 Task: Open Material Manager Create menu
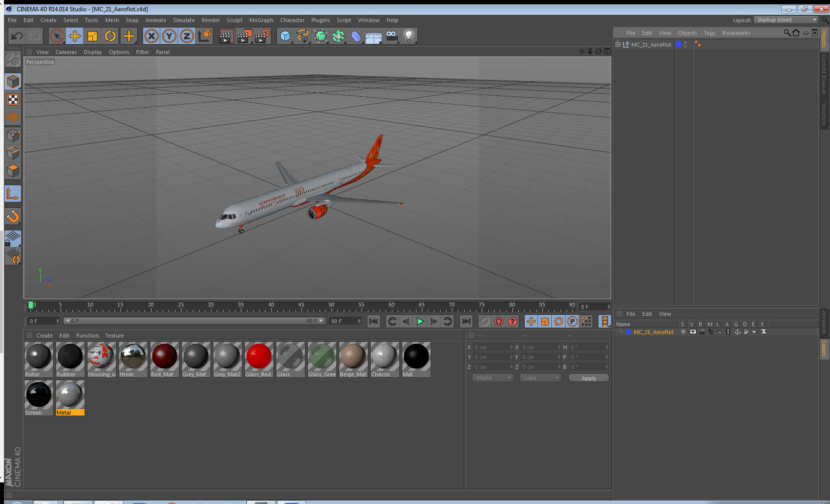[44, 336]
